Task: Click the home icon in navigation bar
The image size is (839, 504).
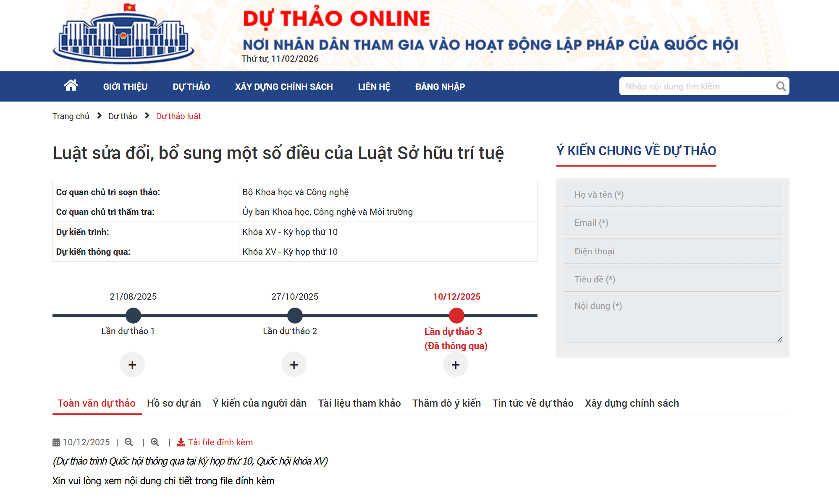Action: click(x=71, y=86)
